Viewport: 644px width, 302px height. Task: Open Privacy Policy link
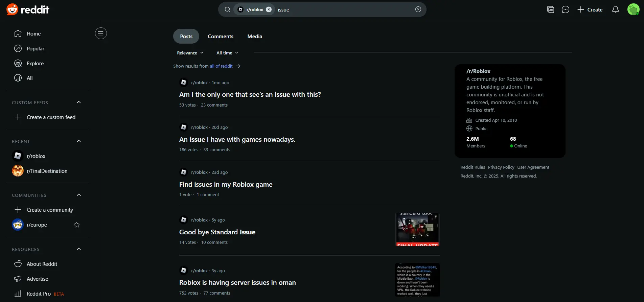[x=501, y=167]
